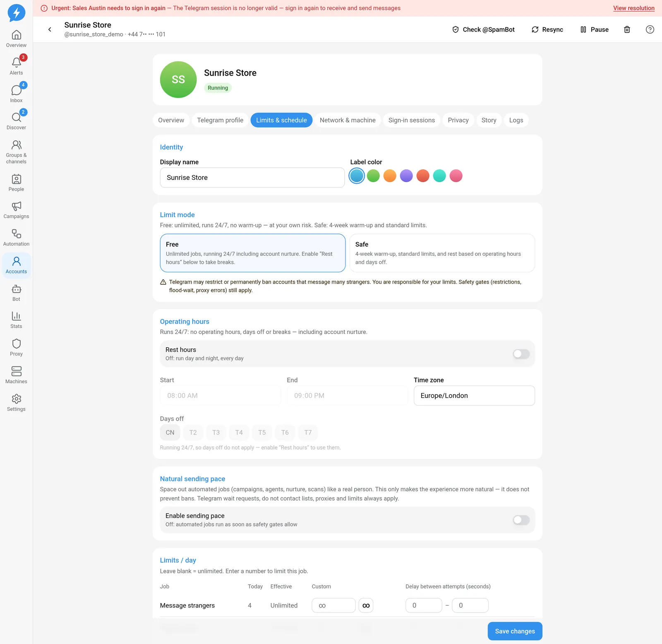662x644 pixels.
Task: Click the Display name input field
Action: pos(252,178)
